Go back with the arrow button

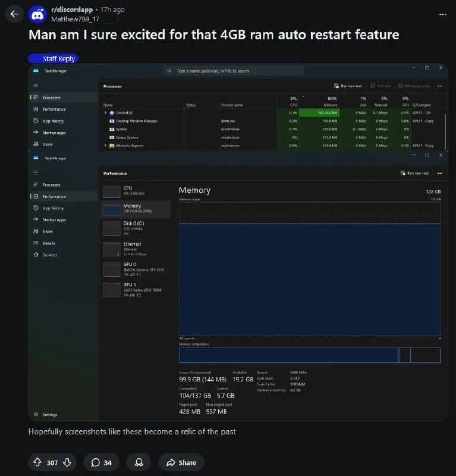[x=14, y=14]
